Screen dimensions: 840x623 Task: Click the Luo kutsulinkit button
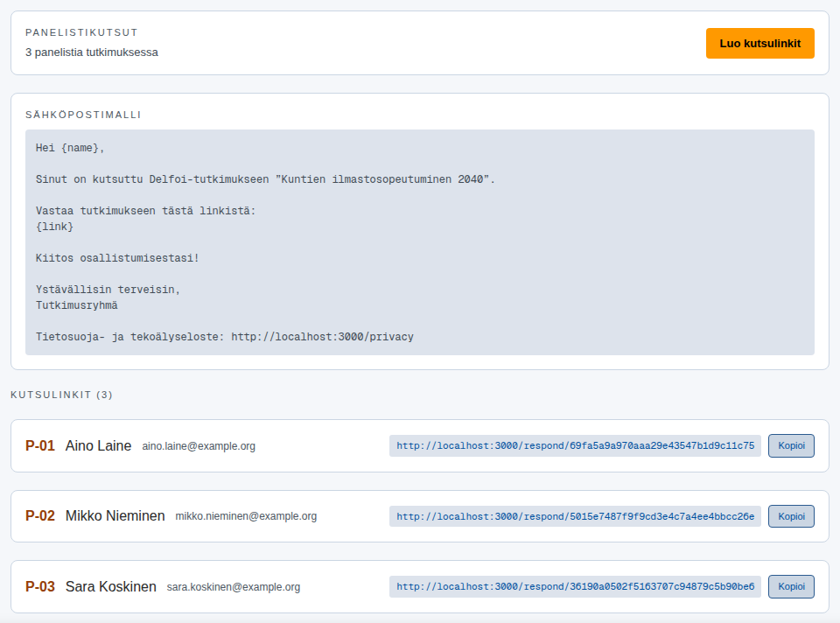[x=759, y=44]
